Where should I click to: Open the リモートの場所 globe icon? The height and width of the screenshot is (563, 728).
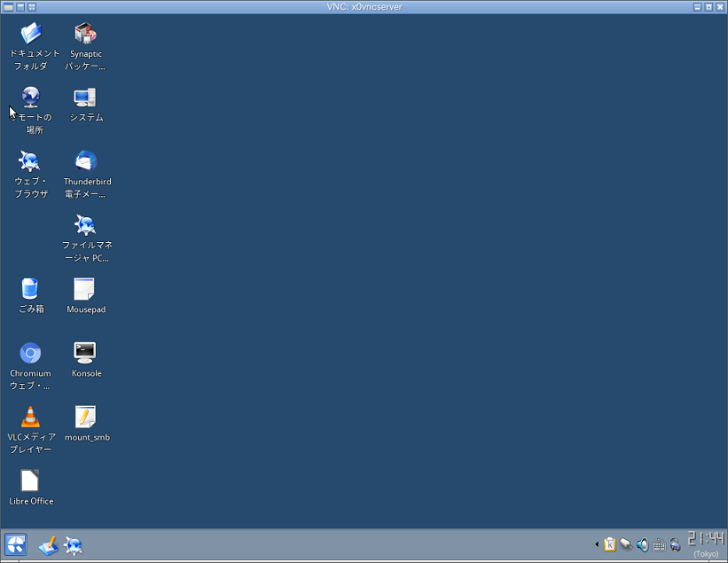pos(31,97)
